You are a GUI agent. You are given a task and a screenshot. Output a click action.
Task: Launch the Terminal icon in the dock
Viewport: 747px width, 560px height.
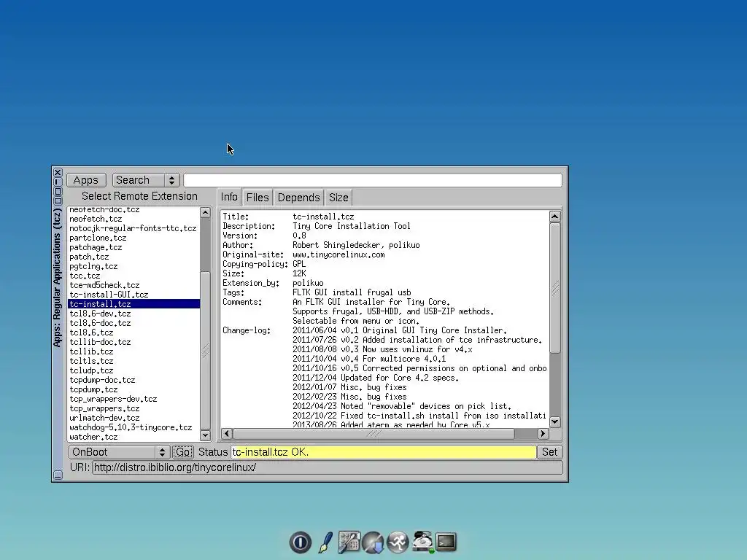pos(446,542)
